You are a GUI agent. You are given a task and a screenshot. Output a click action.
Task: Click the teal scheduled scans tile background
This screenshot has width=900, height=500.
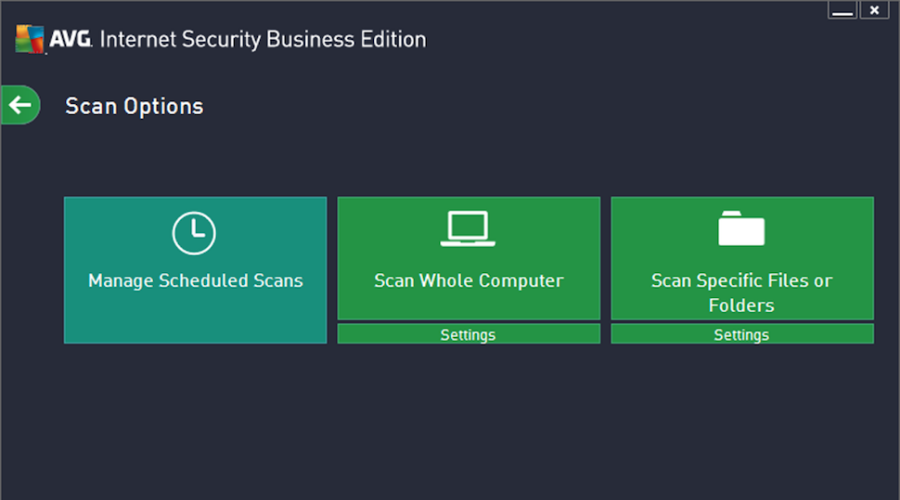tap(195, 321)
